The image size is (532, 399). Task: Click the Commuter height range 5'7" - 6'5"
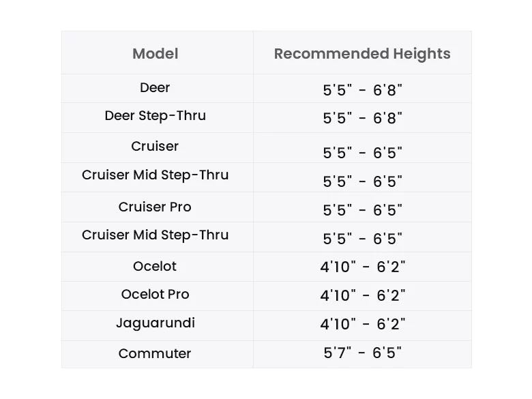click(x=362, y=353)
